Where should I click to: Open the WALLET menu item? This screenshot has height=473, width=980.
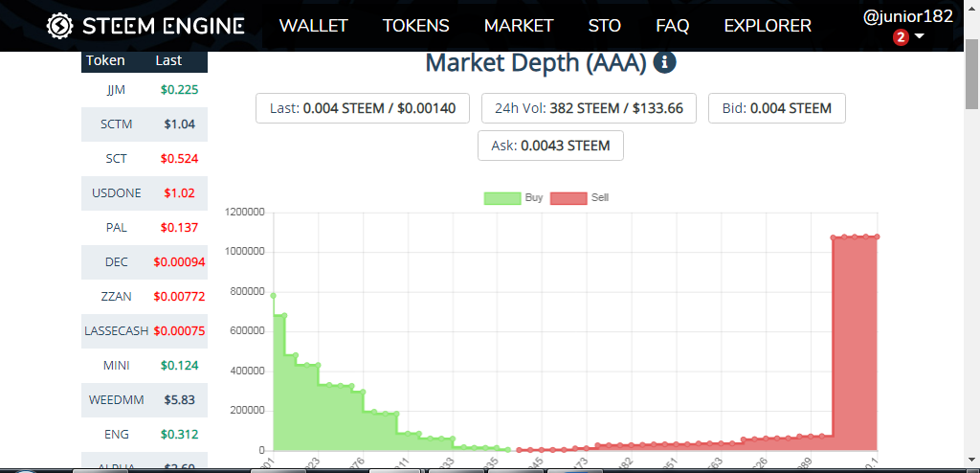pos(313,26)
